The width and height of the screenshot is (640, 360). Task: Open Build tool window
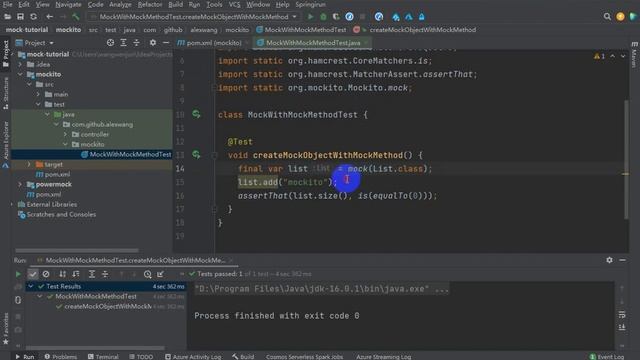tap(243, 357)
